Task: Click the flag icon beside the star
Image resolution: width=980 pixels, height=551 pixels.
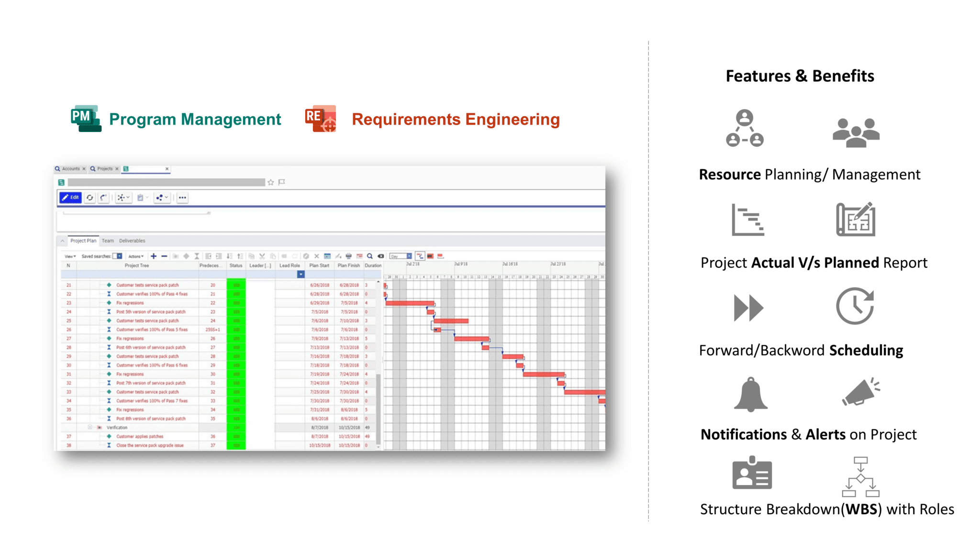Action: tap(282, 182)
